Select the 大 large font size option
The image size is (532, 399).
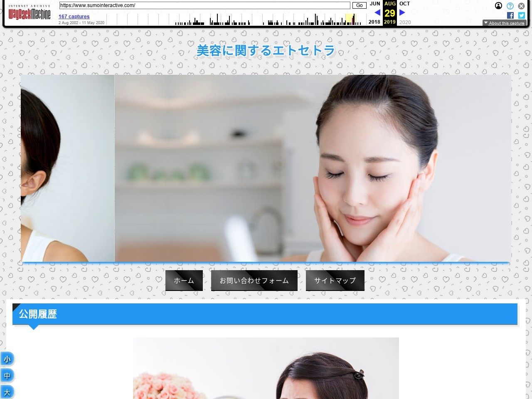pos(7,392)
